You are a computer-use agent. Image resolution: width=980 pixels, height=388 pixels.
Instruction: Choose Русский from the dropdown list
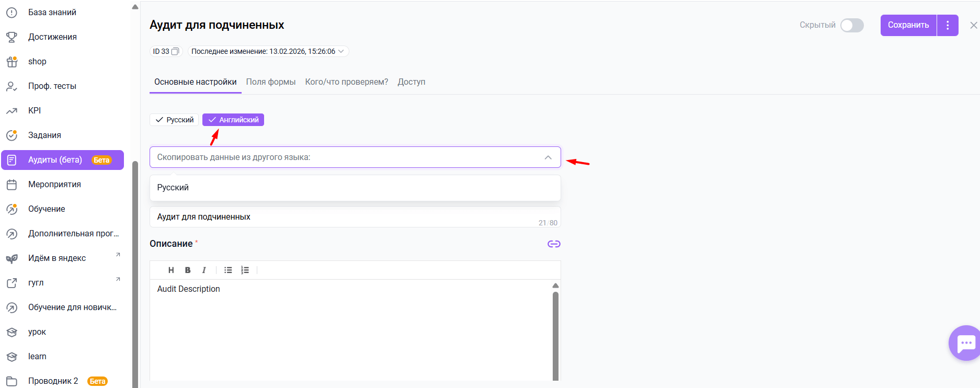pos(173,188)
